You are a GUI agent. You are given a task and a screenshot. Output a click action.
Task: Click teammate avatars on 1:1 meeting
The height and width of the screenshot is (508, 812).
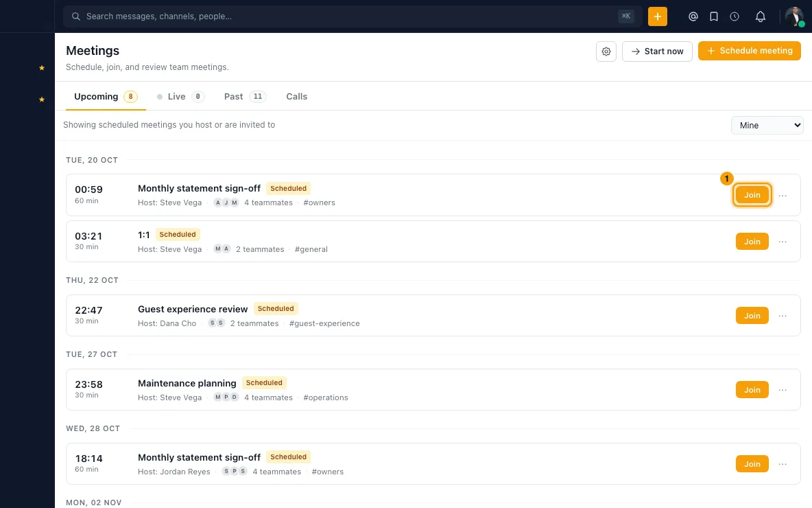click(x=222, y=249)
